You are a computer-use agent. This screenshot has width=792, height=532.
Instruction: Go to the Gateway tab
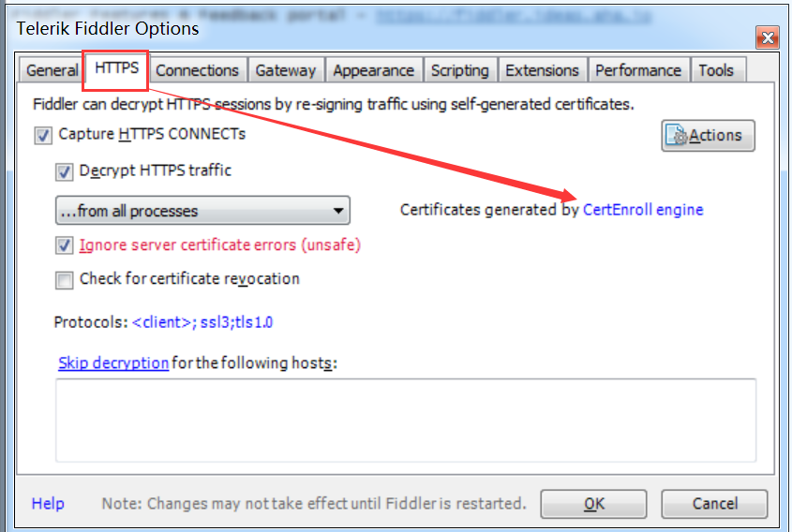point(285,70)
